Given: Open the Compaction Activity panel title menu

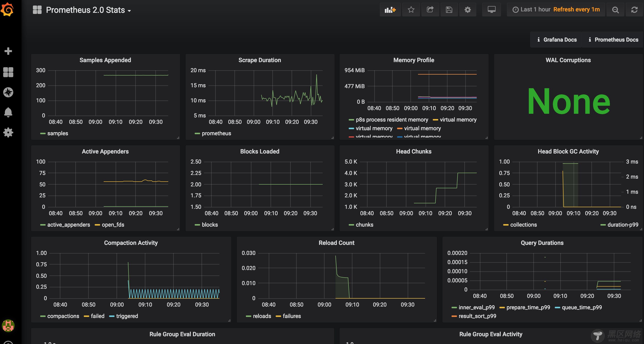Looking at the screenshot, I should pyautogui.click(x=131, y=243).
